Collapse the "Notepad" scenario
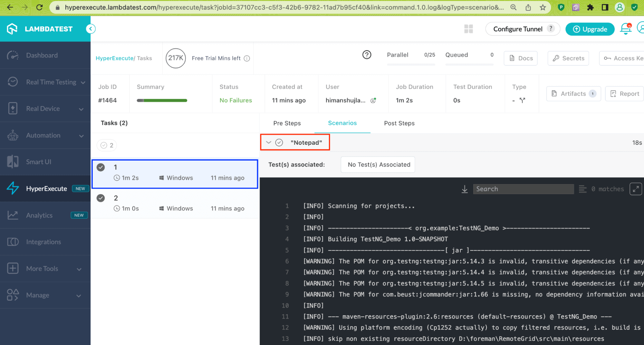Viewport: 644px width, 345px height. tap(268, 143)
